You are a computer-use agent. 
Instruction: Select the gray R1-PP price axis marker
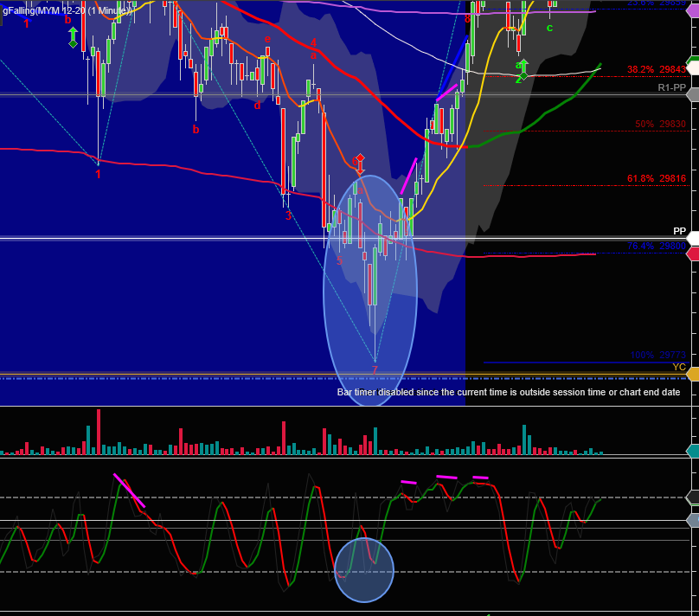(692, 94)
